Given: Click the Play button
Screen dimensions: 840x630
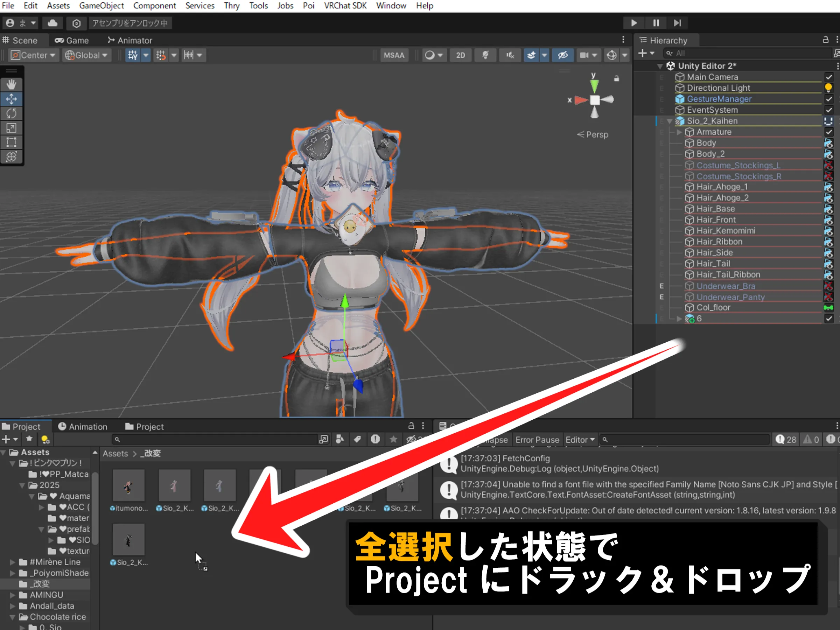Looking at the screenshot, I should 634,23.
